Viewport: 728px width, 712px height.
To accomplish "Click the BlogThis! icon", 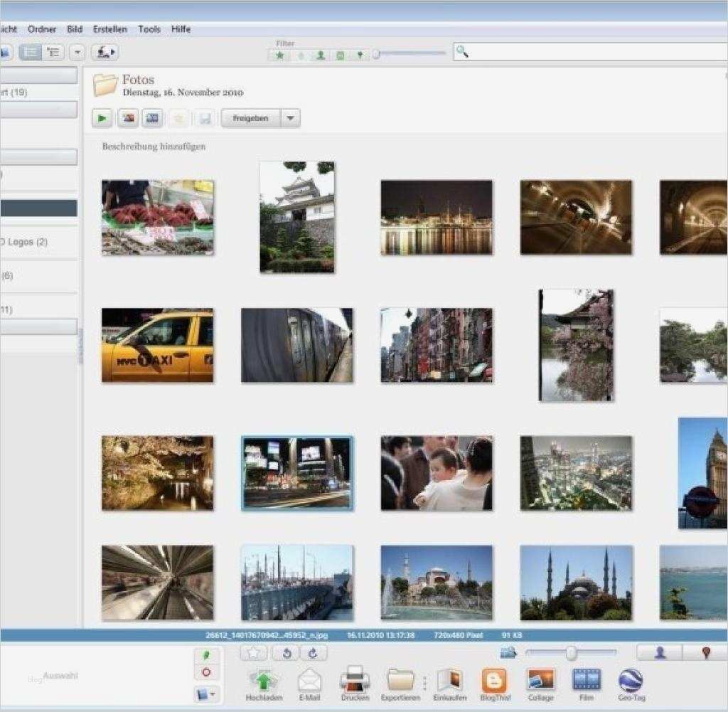I will [493, 680].
